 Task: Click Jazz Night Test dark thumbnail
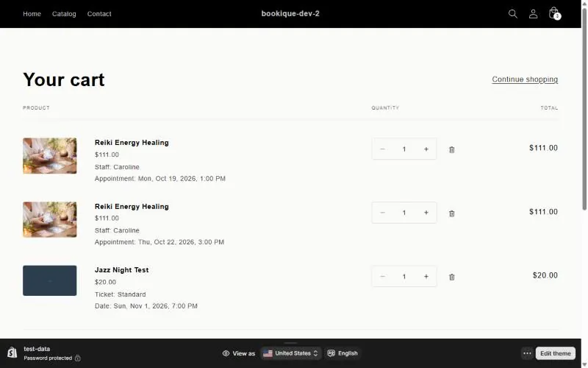50,280
